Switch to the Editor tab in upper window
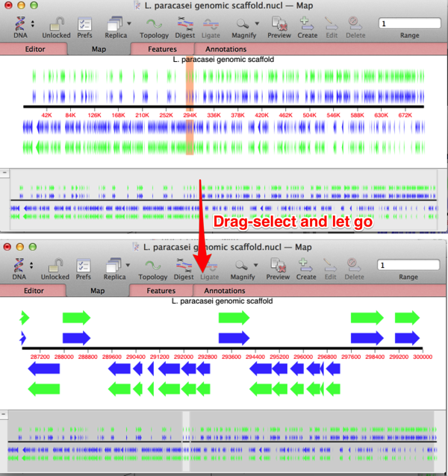This screenshot has width=448, height=476. coord(34,49)
